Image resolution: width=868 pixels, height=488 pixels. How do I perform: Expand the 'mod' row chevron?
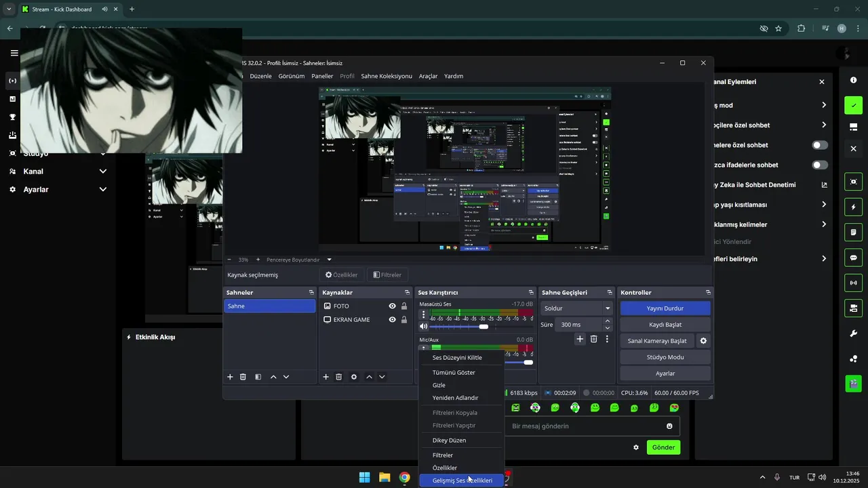pos(824,105)
